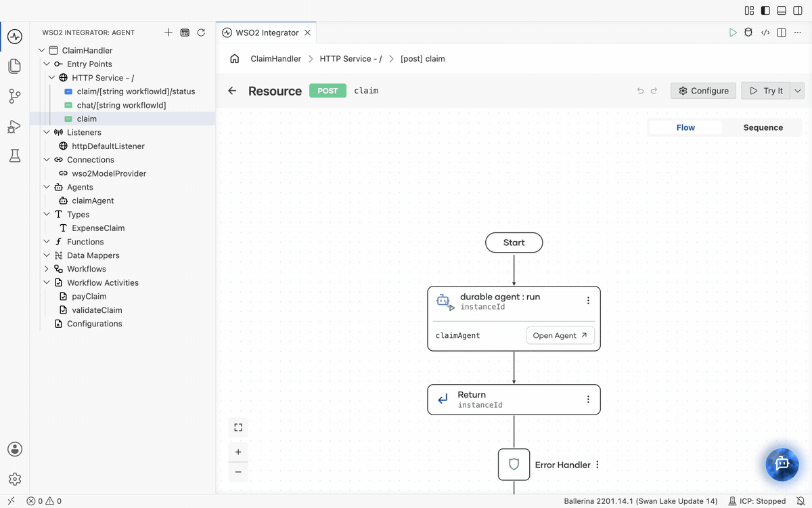Open the Manage settings gear
The width and height of the screenshot is (812, 508).
(x=15, y=479)
